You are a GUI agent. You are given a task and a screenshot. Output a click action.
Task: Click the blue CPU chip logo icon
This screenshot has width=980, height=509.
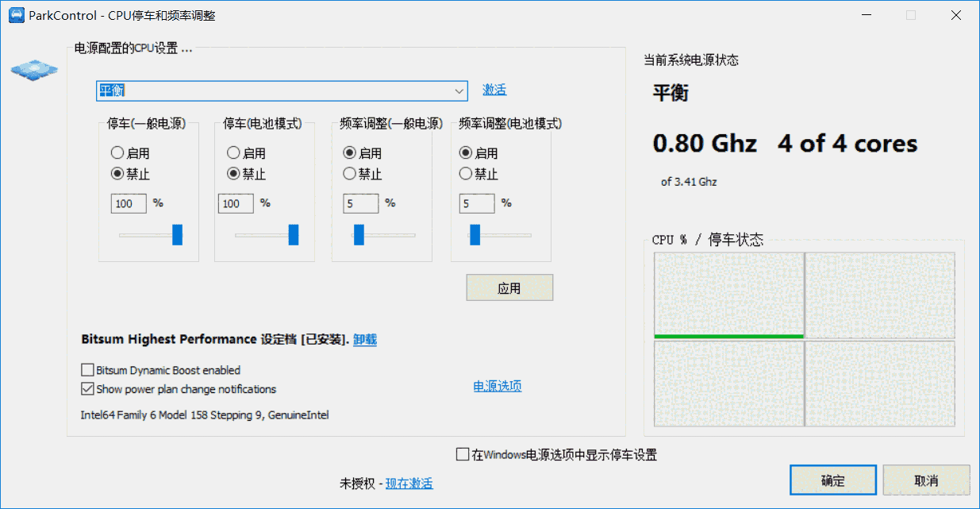[x=35, y=70]
